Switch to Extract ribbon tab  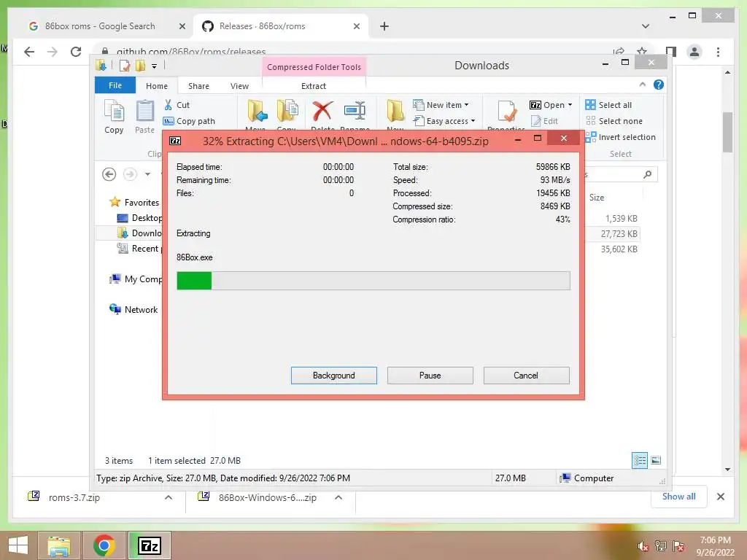pyautogui.click(x=314, y=86)
